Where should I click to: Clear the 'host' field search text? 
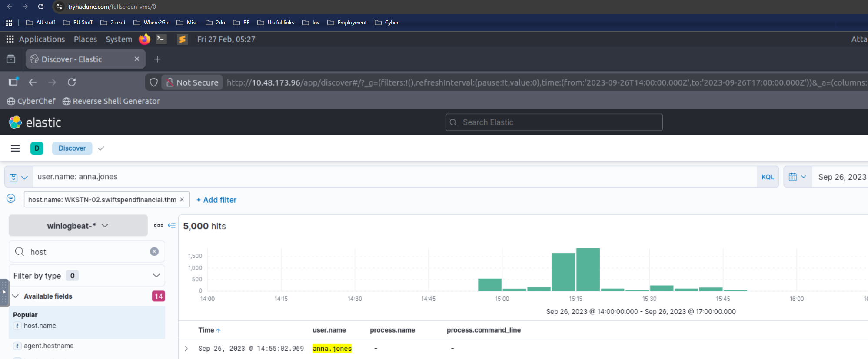(x=154, y=252)
